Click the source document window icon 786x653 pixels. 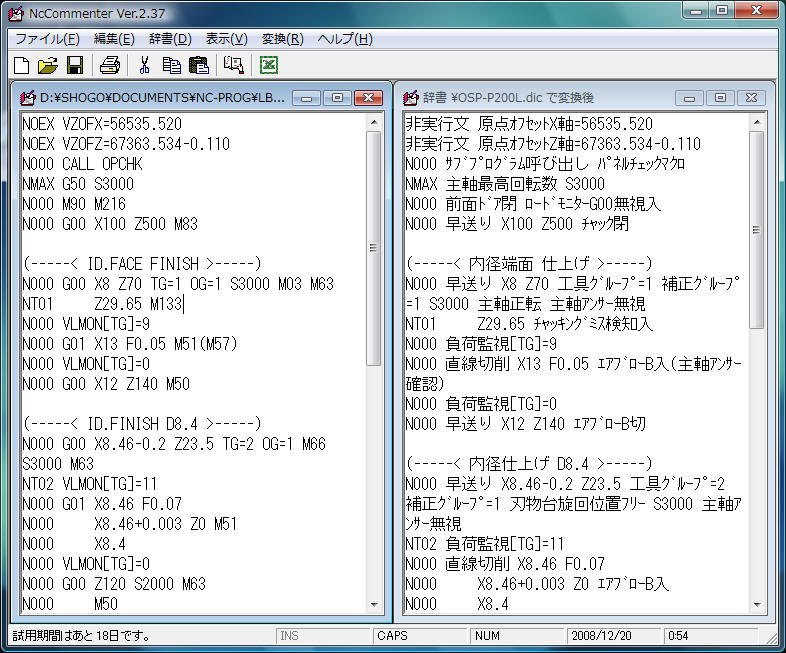28,98
